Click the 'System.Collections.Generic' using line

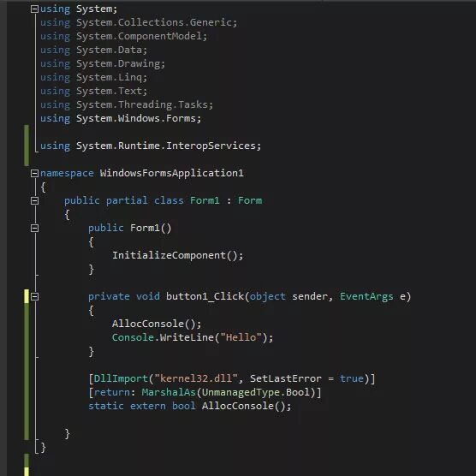pyautogui.click(x=139, y=23)
